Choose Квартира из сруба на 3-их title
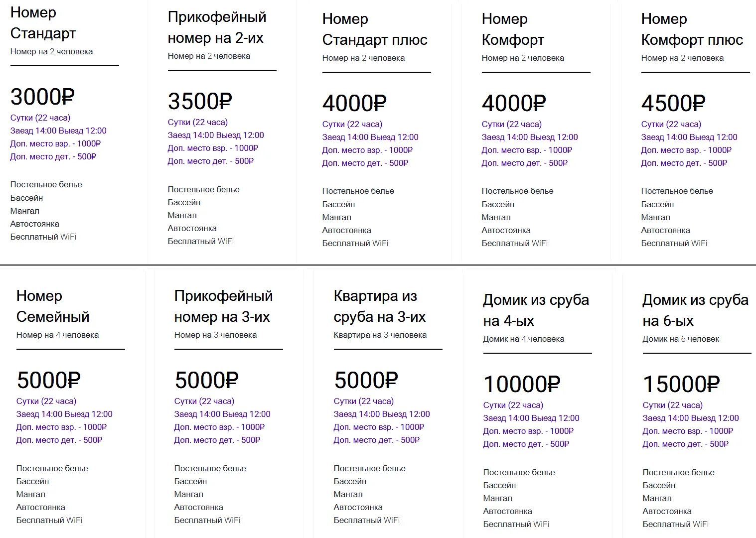 pyautogui.click(x=380, y=306)
